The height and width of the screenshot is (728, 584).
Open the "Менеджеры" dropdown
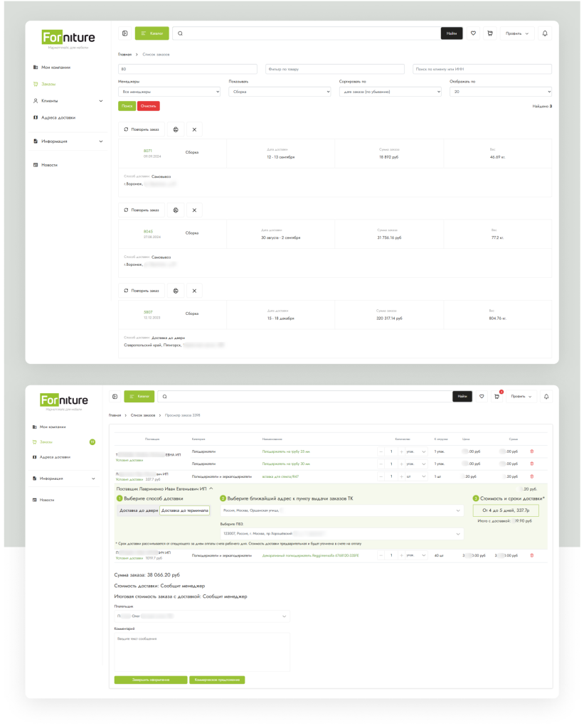tap(169, 92)
